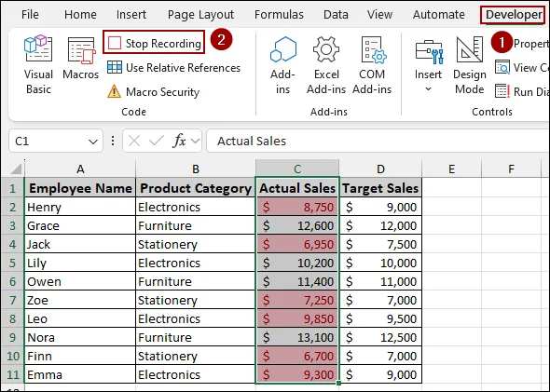Viewport: 550px width, 392px height.
Task: Click cell with name Grace
Action: (80, 225)
